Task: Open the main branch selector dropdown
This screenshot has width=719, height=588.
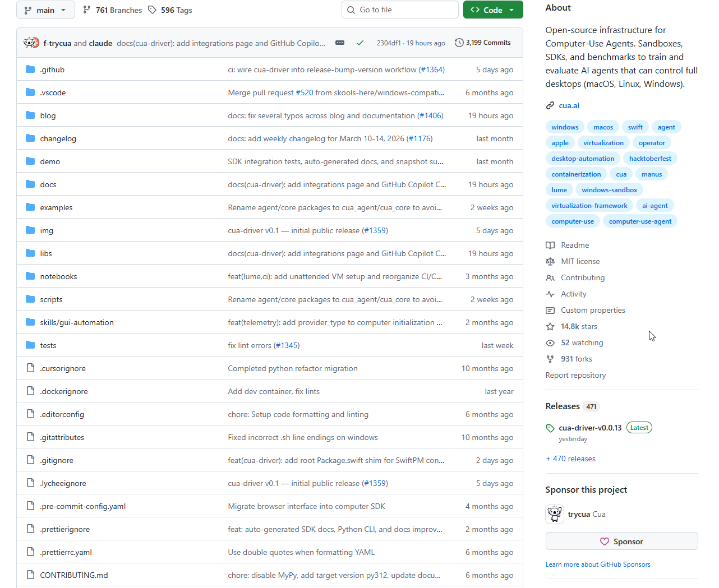Action: click(45, 10)
